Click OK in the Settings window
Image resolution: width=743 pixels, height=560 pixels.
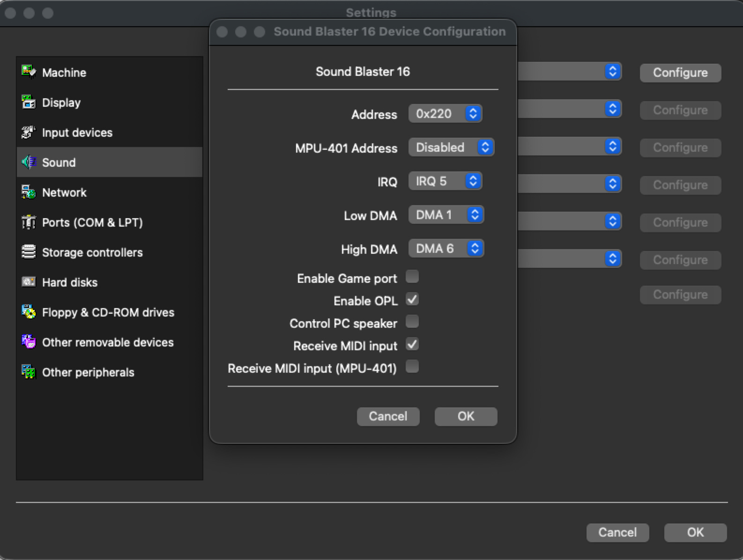pyautogui.click(x=695, y=532)
